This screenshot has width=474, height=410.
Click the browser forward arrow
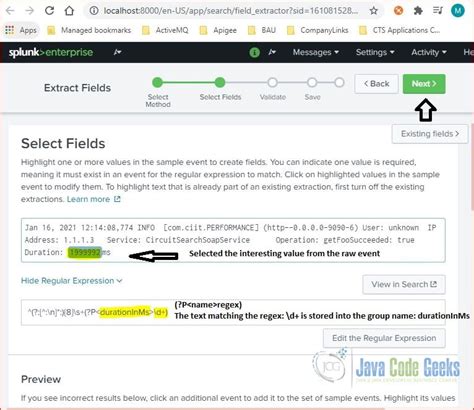(30, 11)
